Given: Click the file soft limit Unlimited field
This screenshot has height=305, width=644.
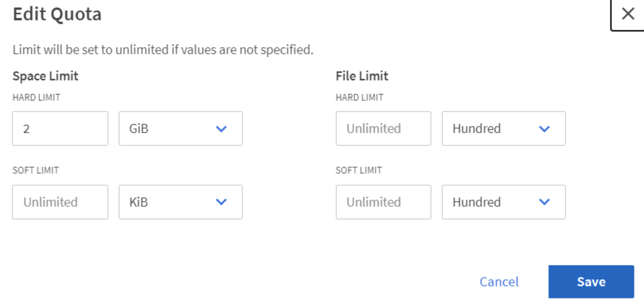Looking at the screenshot, I should point(383,202).
